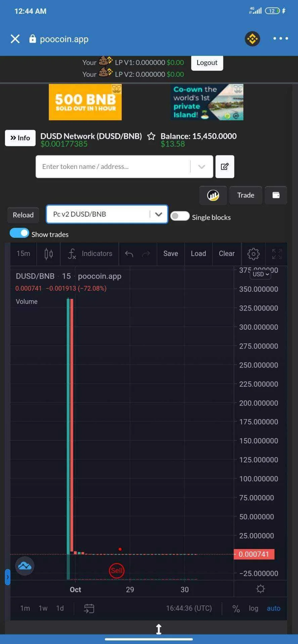Viewport: 298px width, 644px height.
Task: Select the 1m date range
Action: [x=25, y=608]
